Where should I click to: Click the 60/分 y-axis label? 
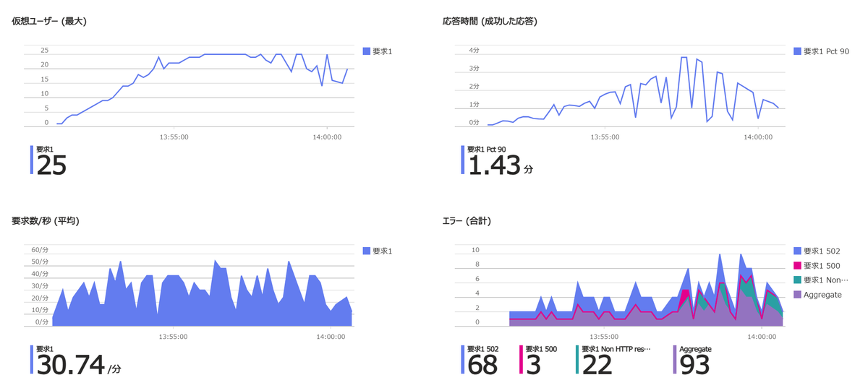tap(39, 249)
